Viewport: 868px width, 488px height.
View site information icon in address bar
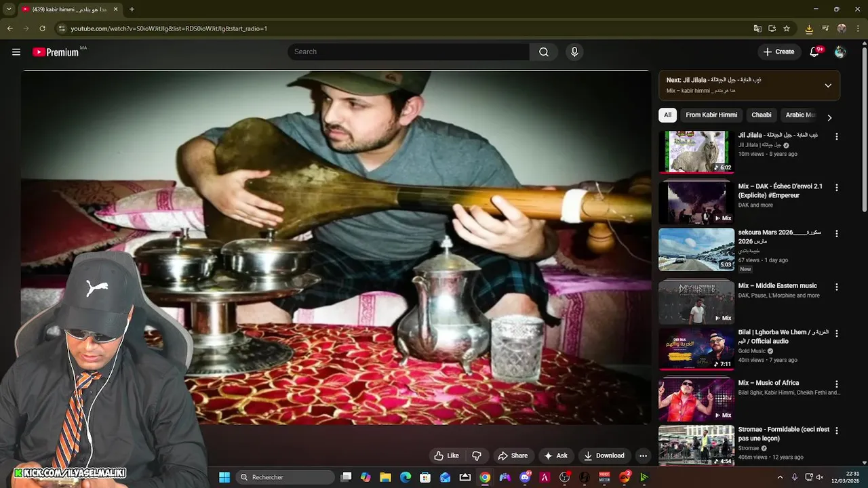click(x=62, y=28)
